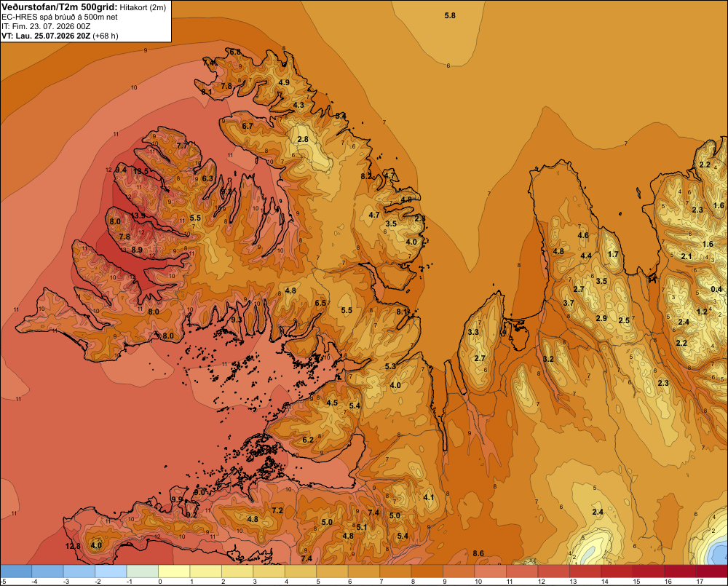Click the 4.6 temperature value
This screenshot has height=586, width=728.
point(583,235)
